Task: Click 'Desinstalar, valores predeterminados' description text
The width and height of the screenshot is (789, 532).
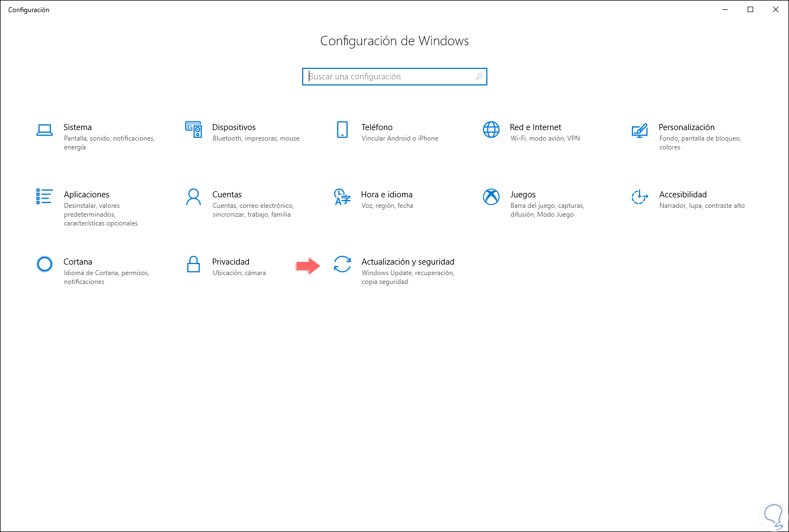Action: 101,214
